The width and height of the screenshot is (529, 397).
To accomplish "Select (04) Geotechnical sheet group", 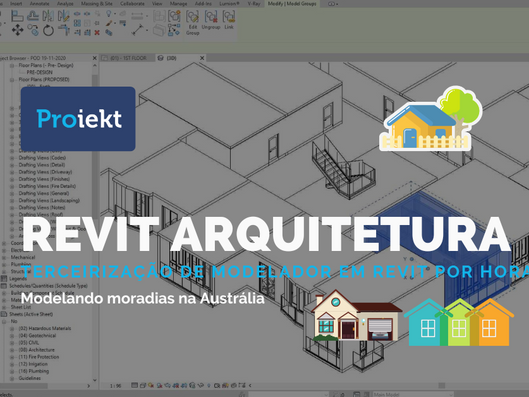I will pos(37,335).
